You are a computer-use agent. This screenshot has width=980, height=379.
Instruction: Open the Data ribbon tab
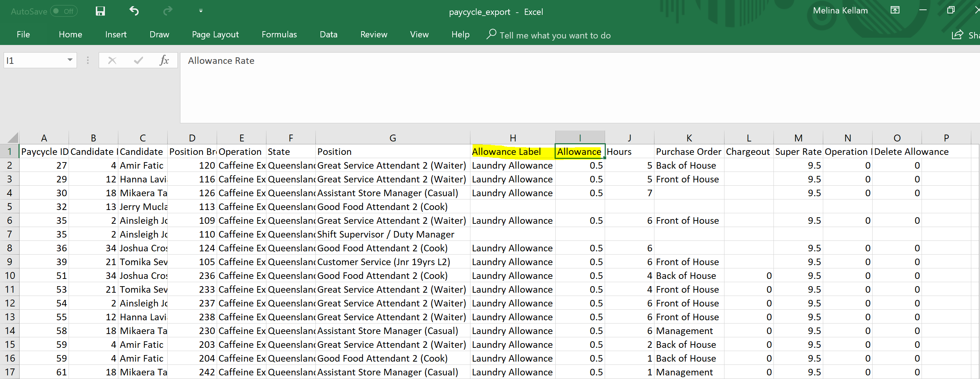tap(328, 34)
